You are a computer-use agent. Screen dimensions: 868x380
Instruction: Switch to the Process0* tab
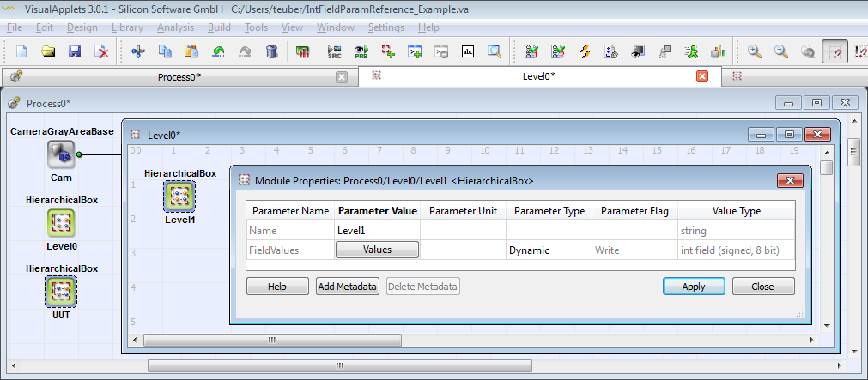(x=179, y=76)
